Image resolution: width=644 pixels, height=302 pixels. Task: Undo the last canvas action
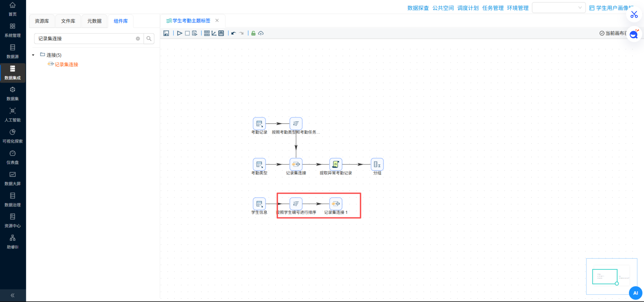coord(233,33)
